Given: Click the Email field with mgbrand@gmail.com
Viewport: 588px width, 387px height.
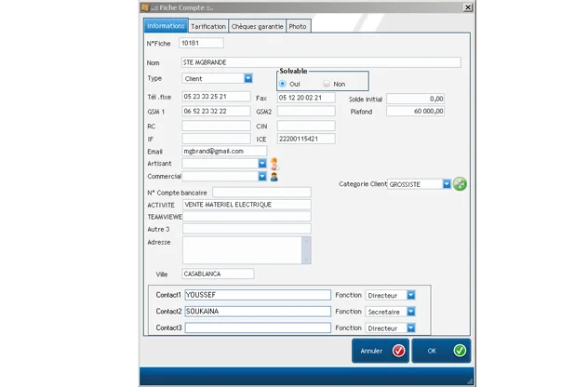Looking at the screenshot, I should 223,151.
